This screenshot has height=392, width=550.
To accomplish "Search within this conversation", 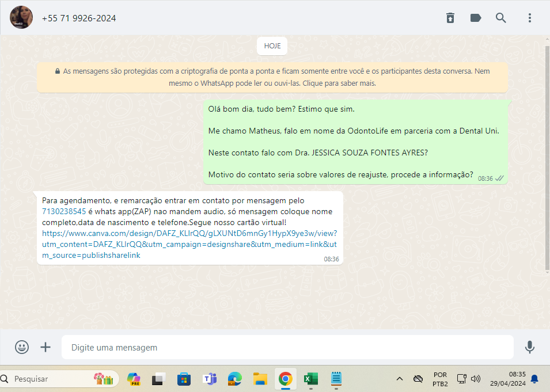I will [x=501, y=18].
